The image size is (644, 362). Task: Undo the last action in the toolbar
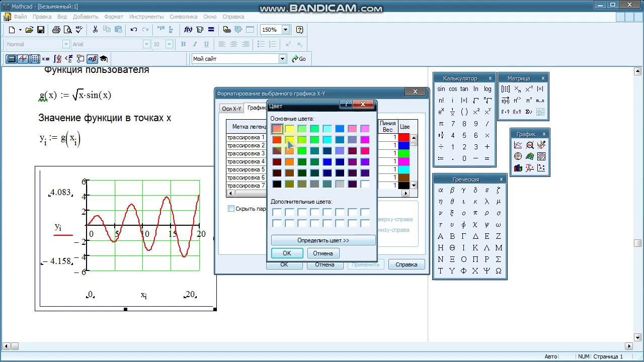[x=134, y=30]
